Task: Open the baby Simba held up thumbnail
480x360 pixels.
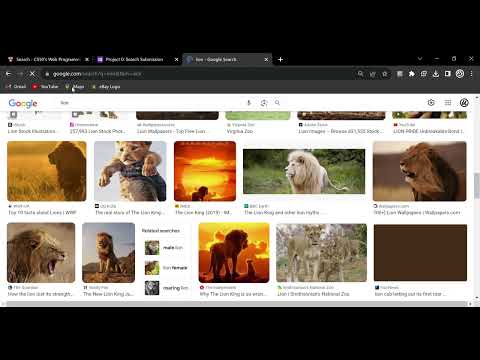Action: pos(130,171)
